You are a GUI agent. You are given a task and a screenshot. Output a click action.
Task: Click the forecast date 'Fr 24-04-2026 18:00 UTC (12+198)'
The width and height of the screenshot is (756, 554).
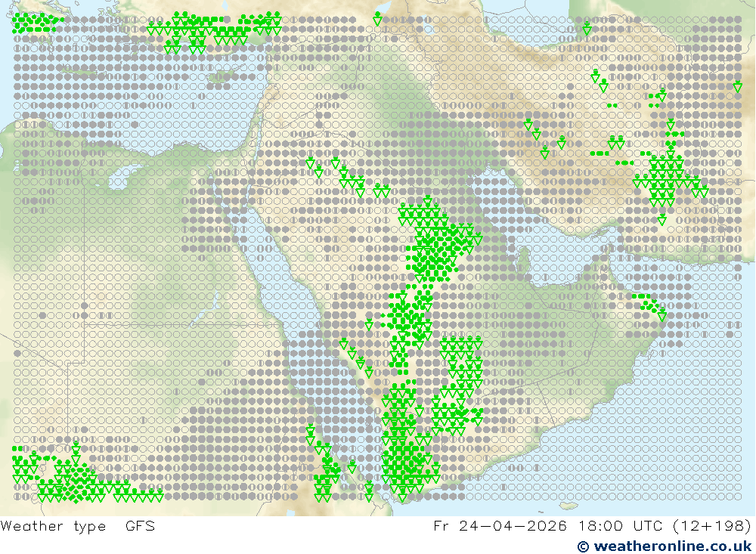coord(592,525)
